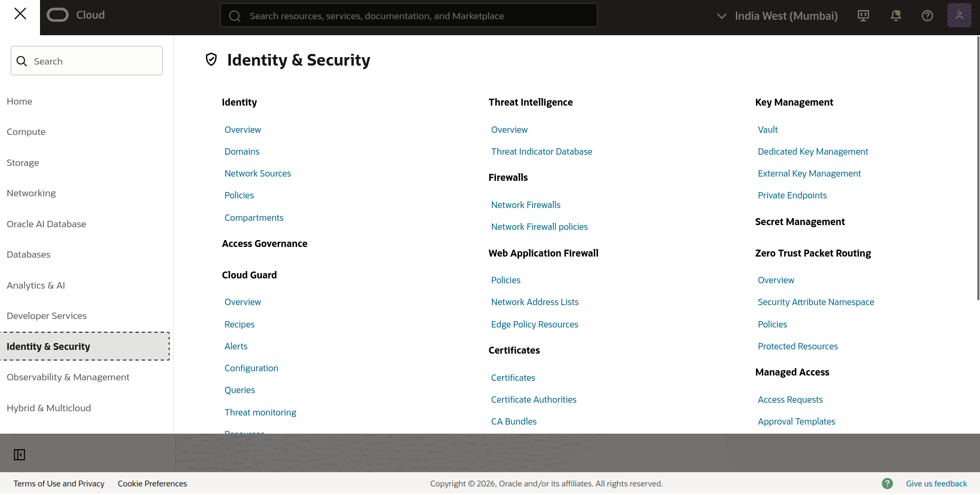Image resolution: width=980 pixels, height=495 pixels.
Task: Open Oracle AI Database menu category
Action: click(46, 224)
